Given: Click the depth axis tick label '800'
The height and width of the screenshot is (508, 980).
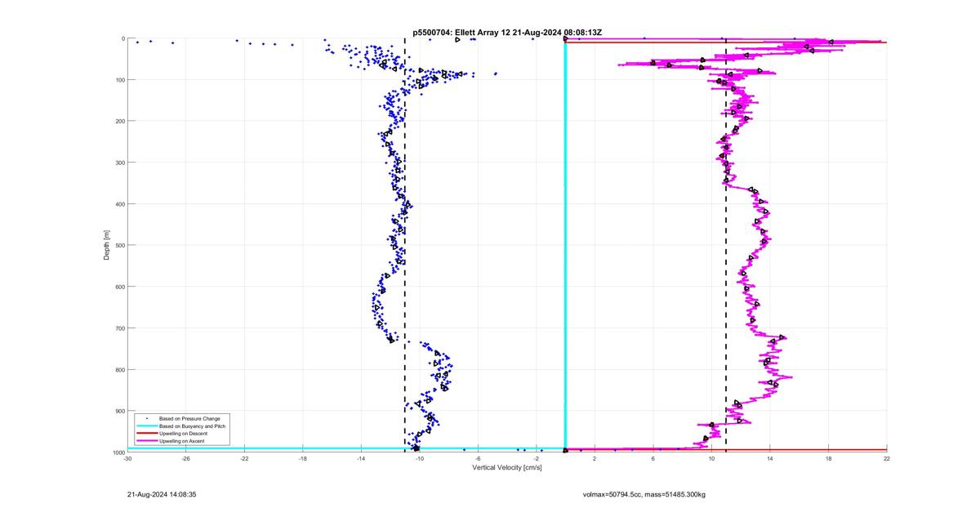Looking at the screenshot, I should click(119, 369).
